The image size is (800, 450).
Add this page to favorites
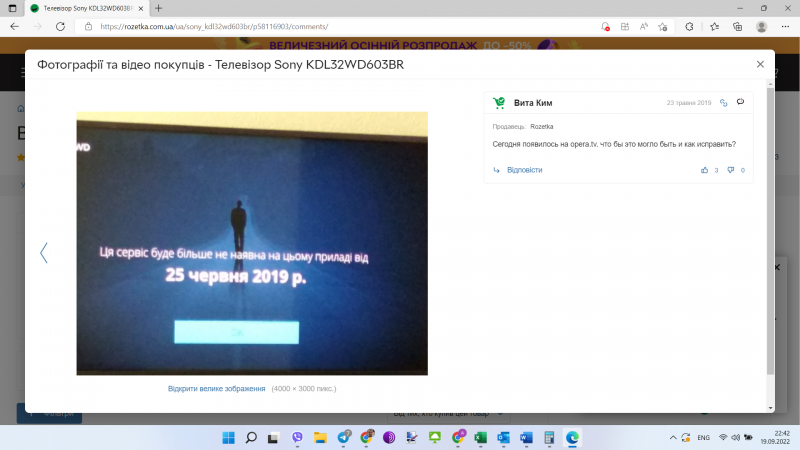(663, 27)
